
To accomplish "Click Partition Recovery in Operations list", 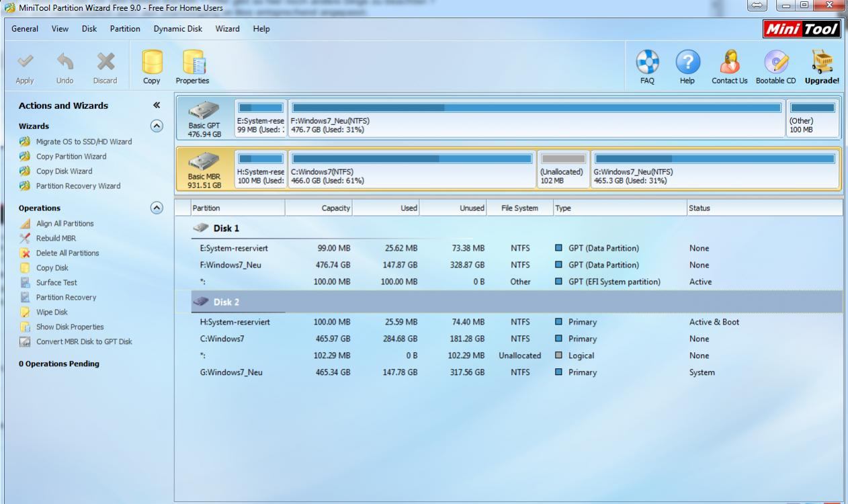I will (x=66, y=298).
